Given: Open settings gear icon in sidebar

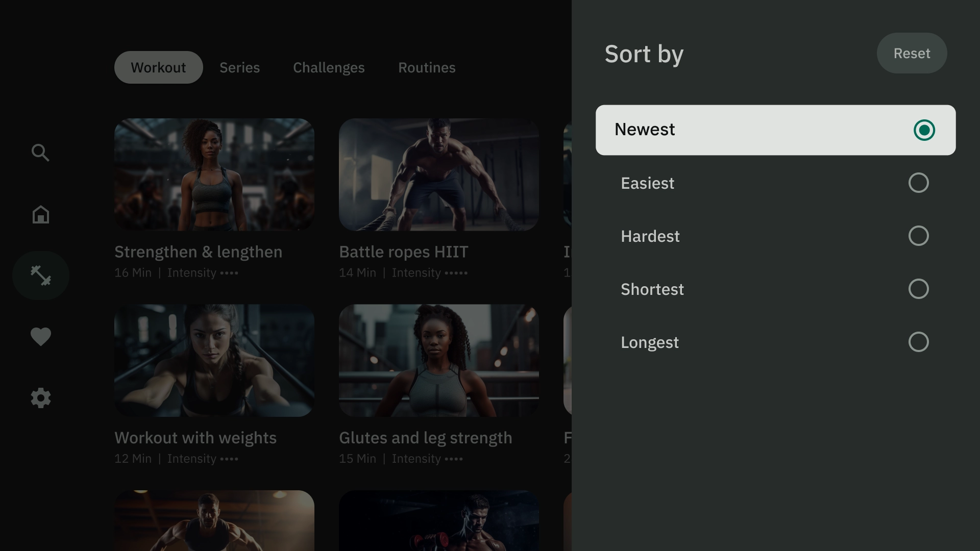Looking at the screenshot, I should [x=40, y=398].
